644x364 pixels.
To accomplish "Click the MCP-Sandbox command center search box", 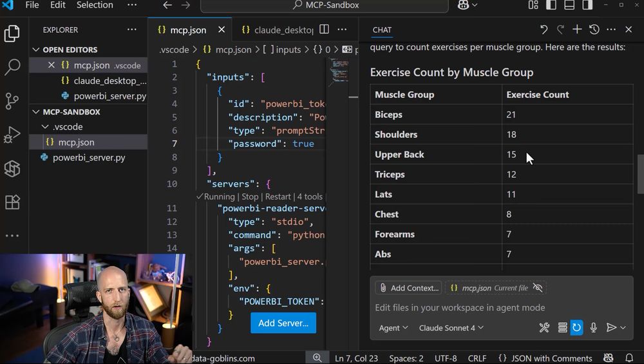I will [x=325, y=5].
